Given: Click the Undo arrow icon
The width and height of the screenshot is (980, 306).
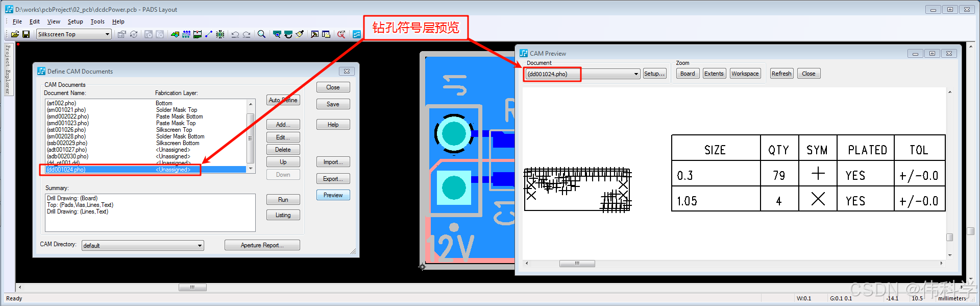Looking at the screenshot, I should (235, 34).
